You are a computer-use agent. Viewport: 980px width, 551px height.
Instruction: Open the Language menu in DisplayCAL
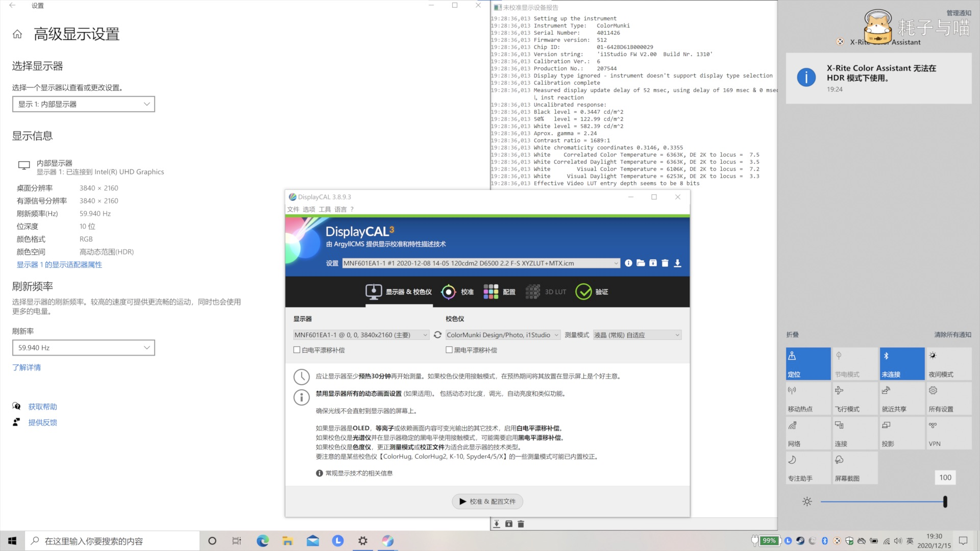coord(340,209)
